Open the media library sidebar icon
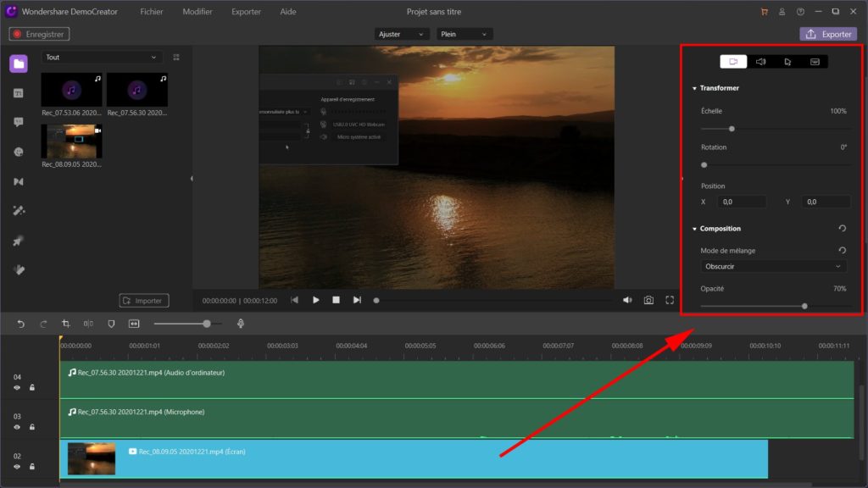This screenshot has width=868, height=488. tap(19, 64)
